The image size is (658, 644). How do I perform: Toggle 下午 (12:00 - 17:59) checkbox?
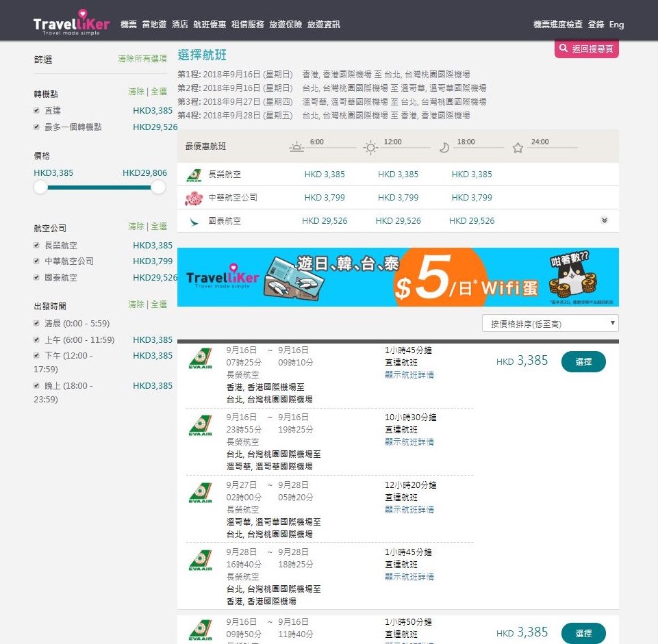coord(36,356)
